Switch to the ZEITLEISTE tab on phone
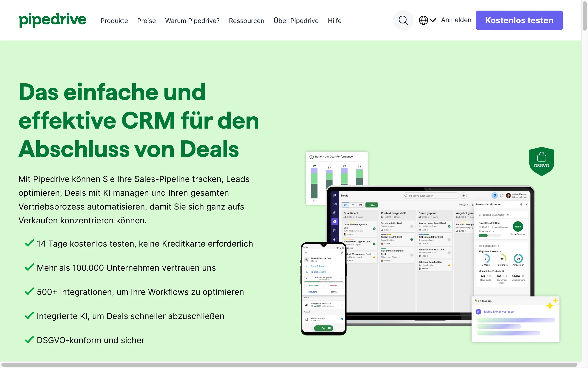 click(x=313, y=292)
